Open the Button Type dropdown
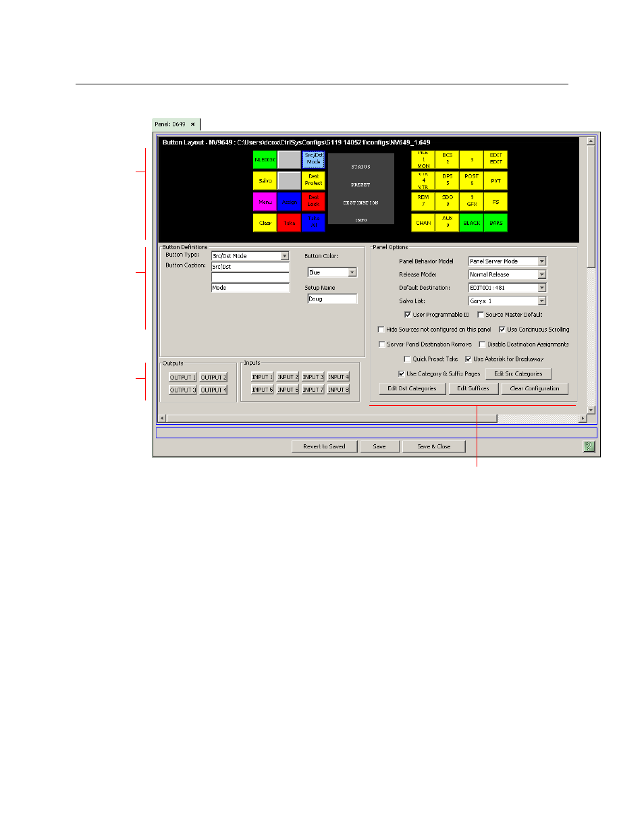 (x=285, y=256)
